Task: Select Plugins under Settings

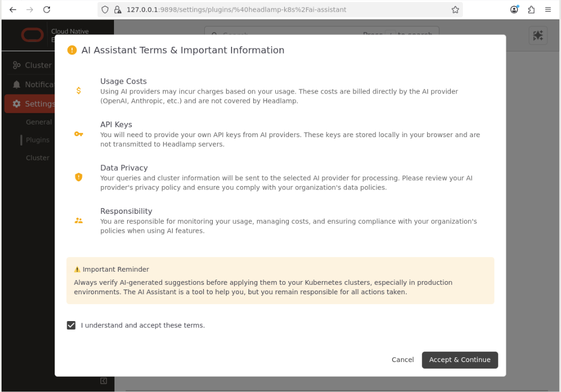Action: pos(37,140)
